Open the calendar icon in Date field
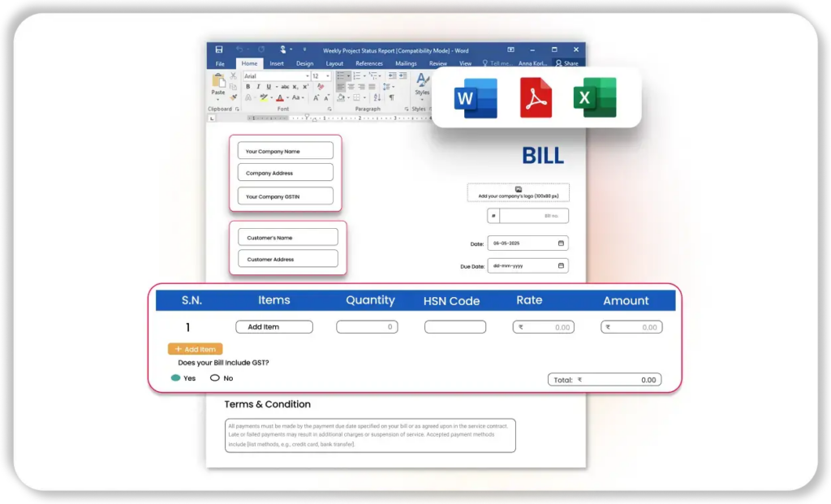 (x=561, y=243)
